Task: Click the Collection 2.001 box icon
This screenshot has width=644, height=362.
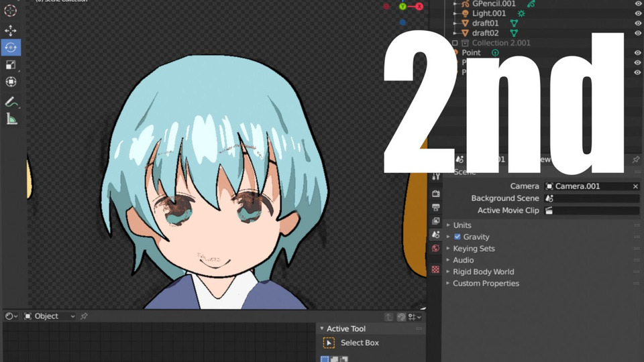Action: click(x=465, y=43)
